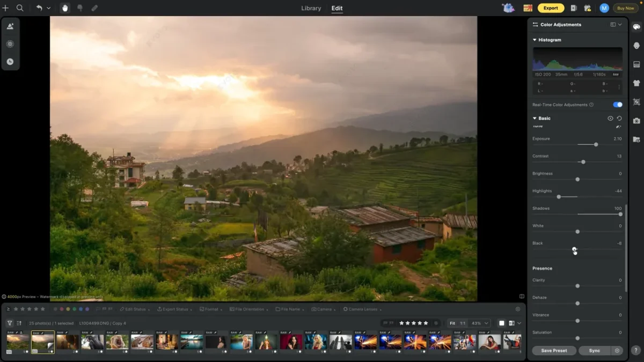Select the first thumbnail in the filmstrip
The width and height of the screenshot is (644, 362).
(18, 342)
